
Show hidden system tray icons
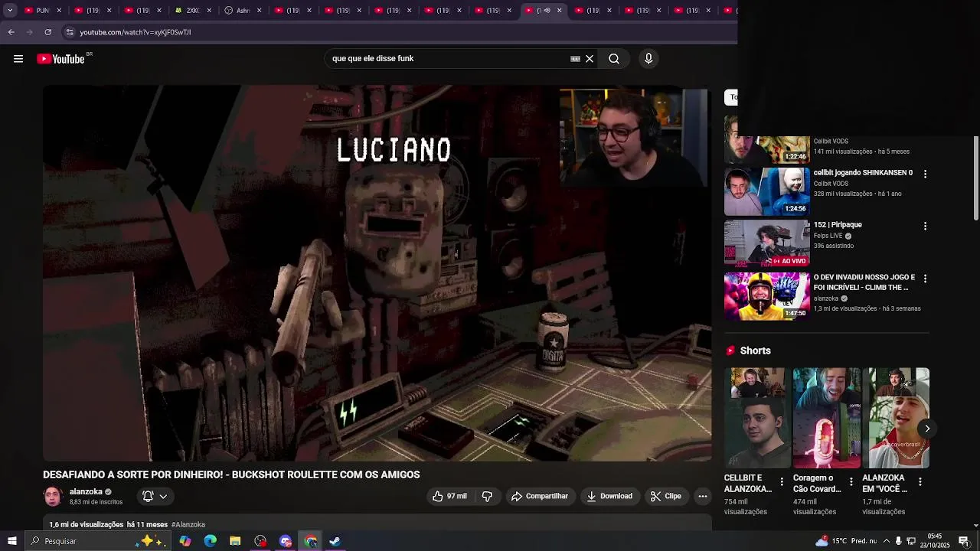click(x=885, y=541)
